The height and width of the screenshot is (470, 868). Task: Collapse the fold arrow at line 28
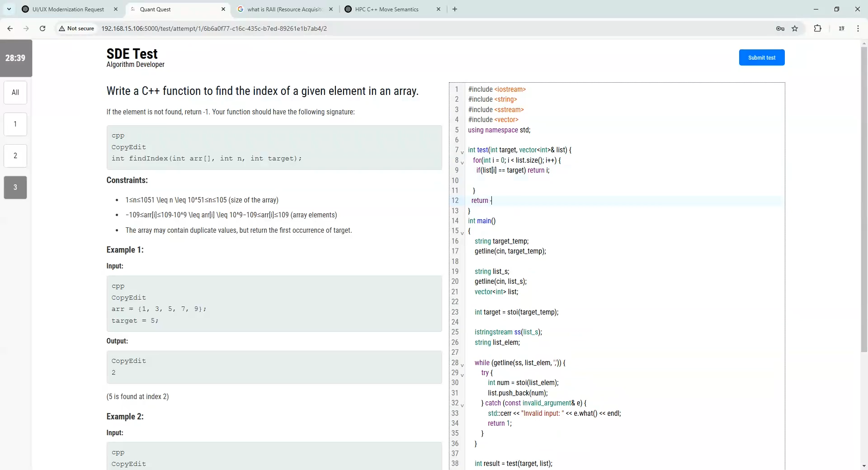pos(462,364)
